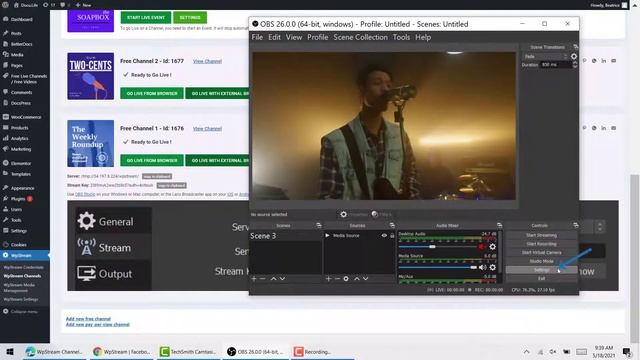Open OBS View menu
This screenshot has height=360, width=640.
pos(294,37)
